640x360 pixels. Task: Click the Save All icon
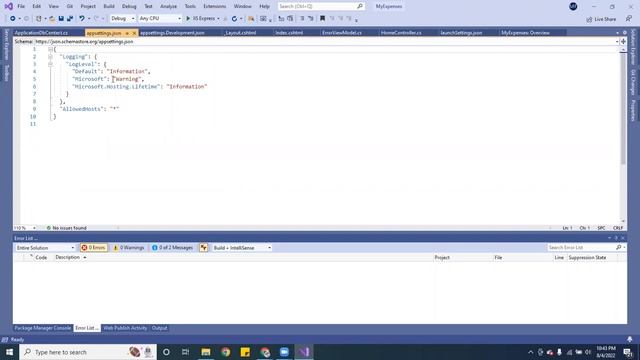point(70,18)
